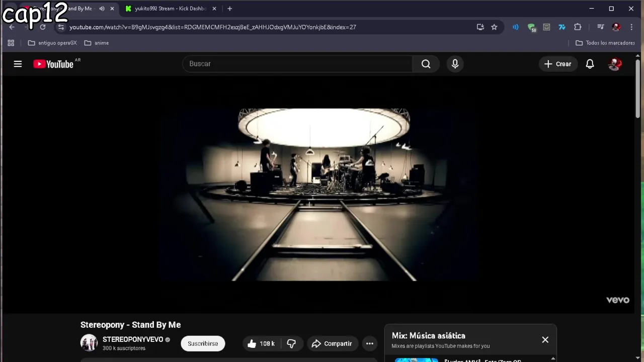Screen dimensions: 644x362
Task: Open the STEREOPONYVEVO channel name link
Action: [133, 339]
